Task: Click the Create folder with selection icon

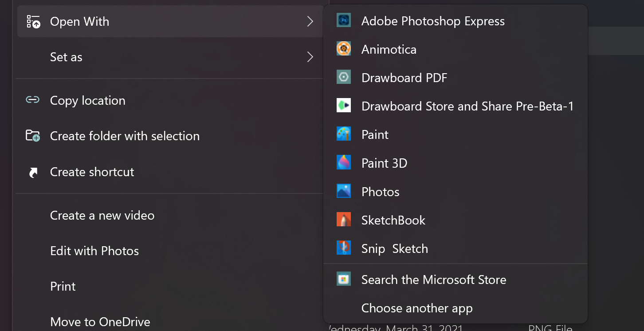Action: [33, 136]
